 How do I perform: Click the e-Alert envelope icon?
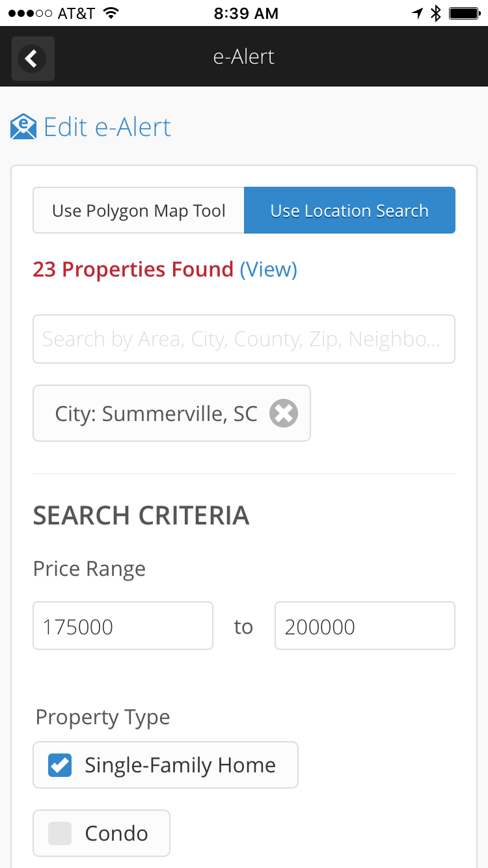click(x=23, y=127)
